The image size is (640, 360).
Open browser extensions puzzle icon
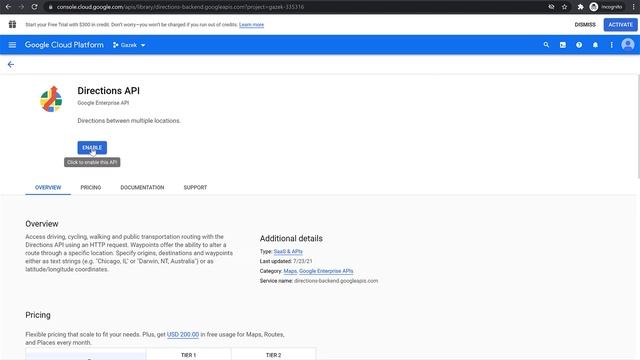[x=580, y=7]
